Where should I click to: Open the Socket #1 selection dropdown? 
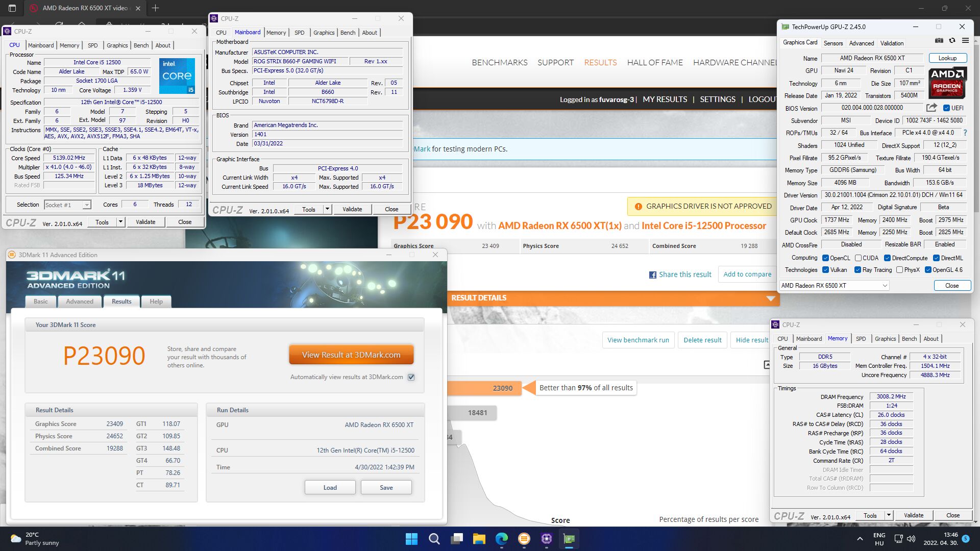point(87,205)
